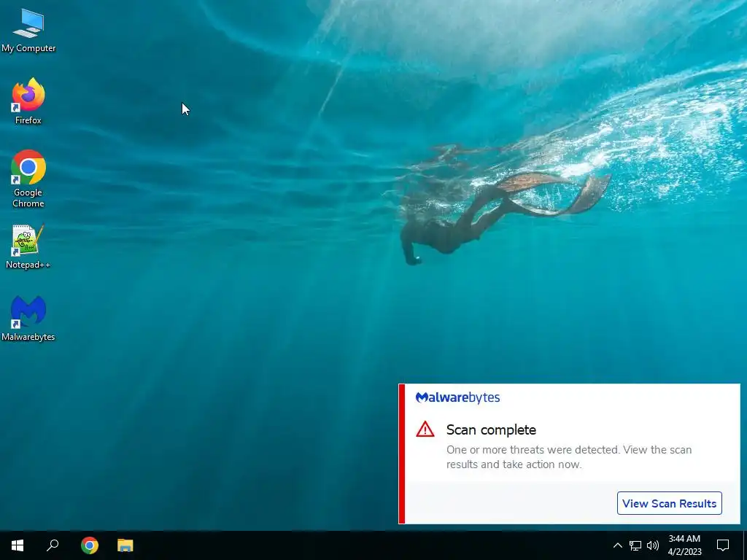Screen dimensions: 747x560
Task: Click the Scan complete heading
Action: pos(491,430)
